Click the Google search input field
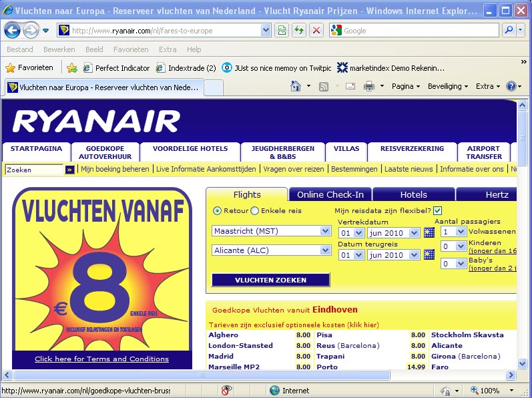The image size is (532, 398). pos(421,31)
